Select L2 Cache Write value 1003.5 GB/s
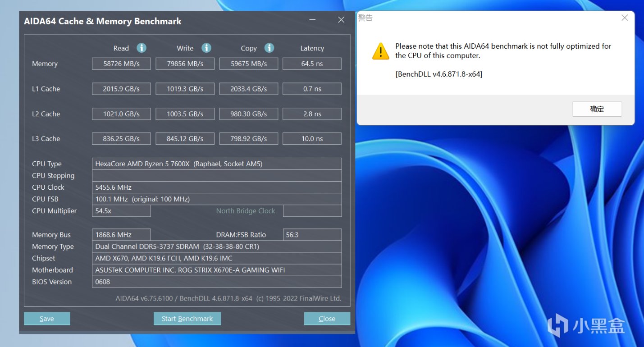Image resolution: width=644 pixels, height=347 pixels. (185, 114)
